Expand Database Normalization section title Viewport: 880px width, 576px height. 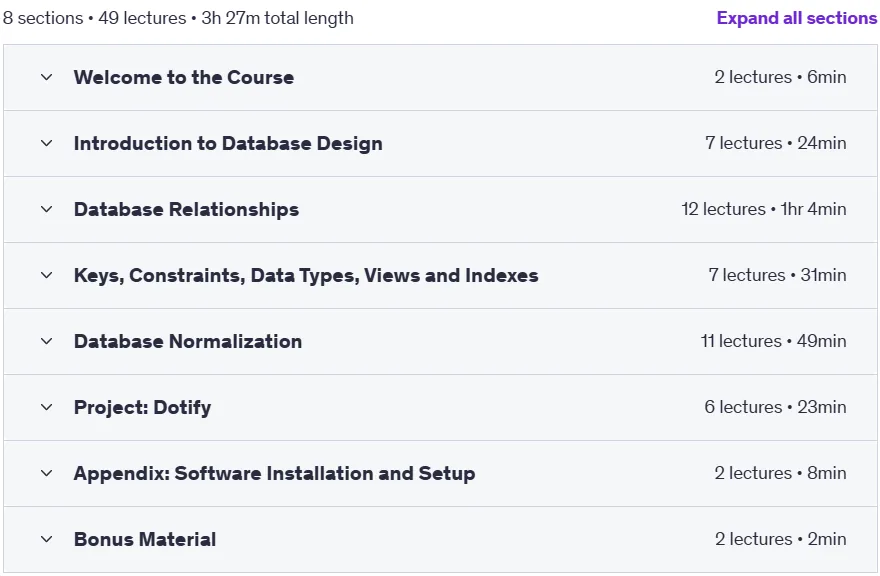(x=187, y=341)
